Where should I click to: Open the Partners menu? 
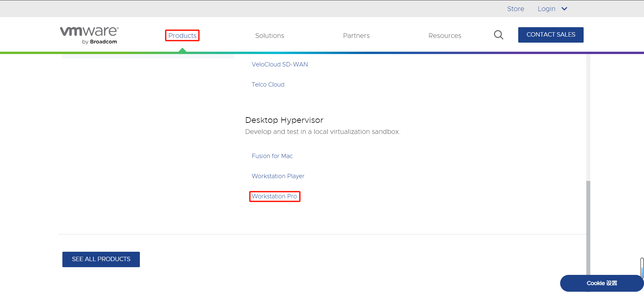356,36
